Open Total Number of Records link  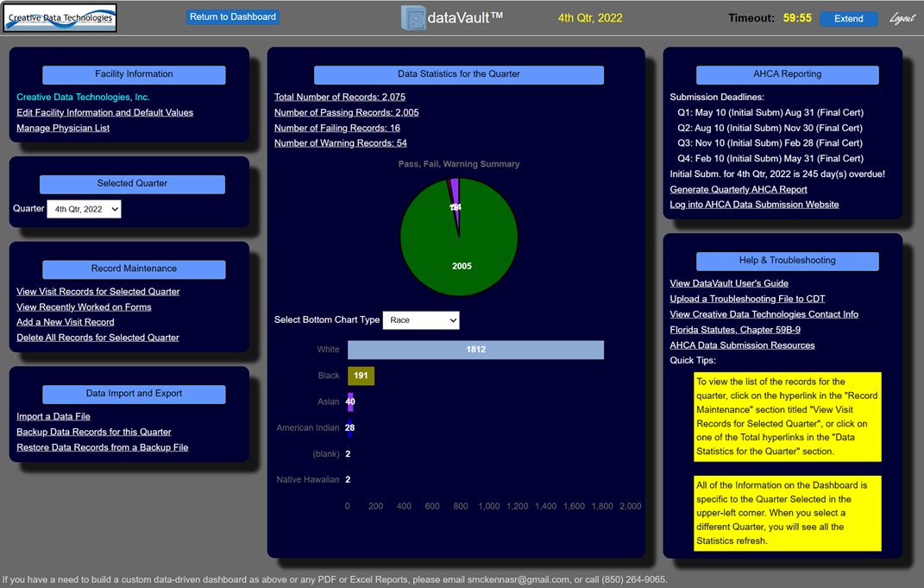point(339,98)
